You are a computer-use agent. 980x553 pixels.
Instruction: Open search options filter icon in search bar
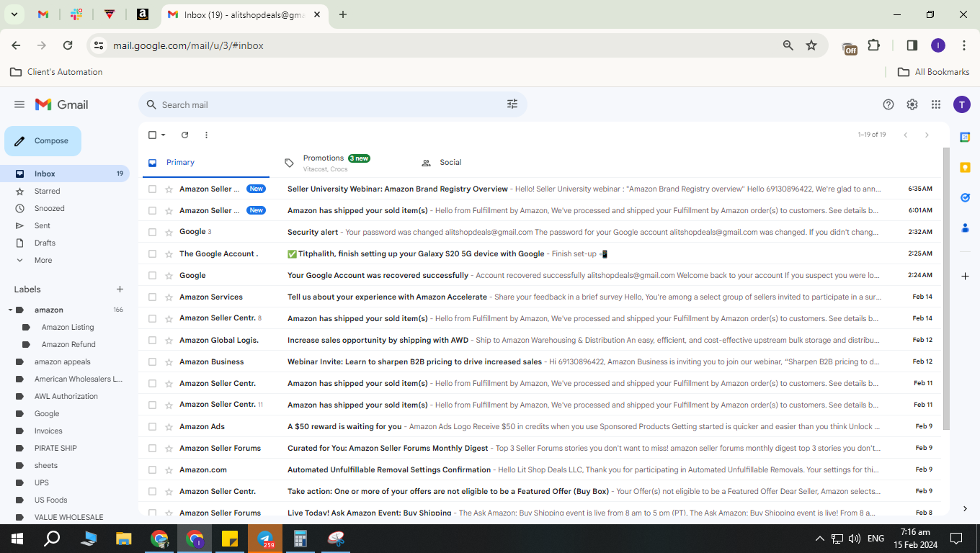point(512,104)
